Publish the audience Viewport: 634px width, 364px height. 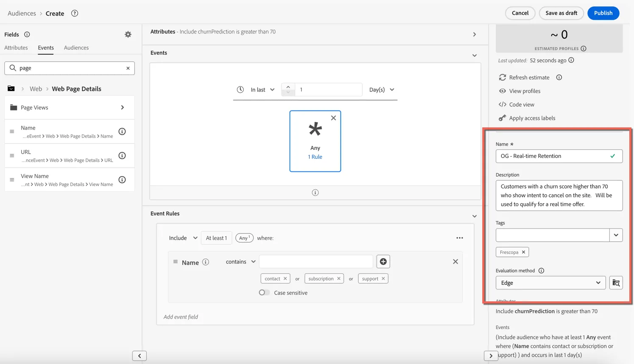tap(603, 13)
